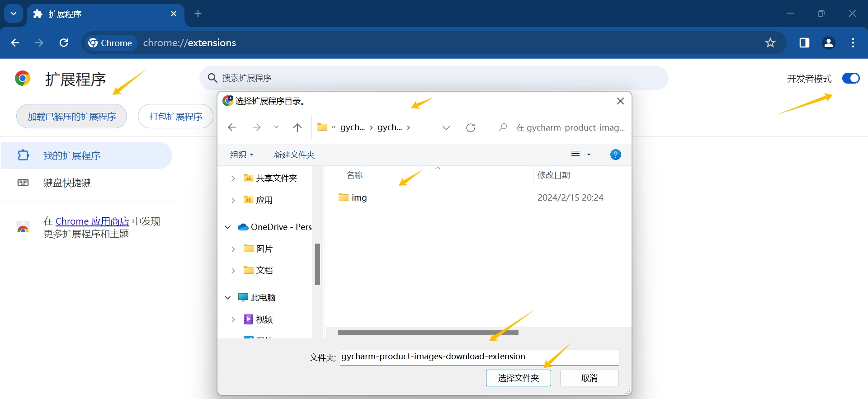Click the Chrome web store icon in sidebar
The image size is (868, 399).
pyautogui.click(x=23, y=227)
